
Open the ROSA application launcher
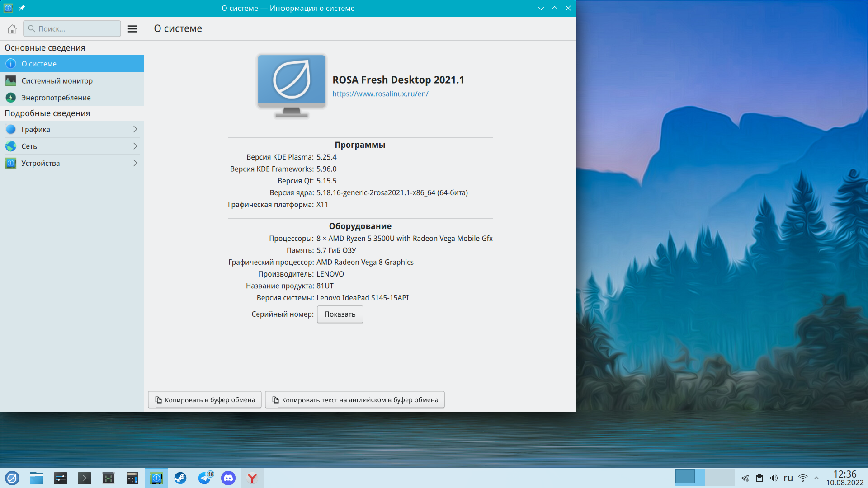(x=12, y=478)
